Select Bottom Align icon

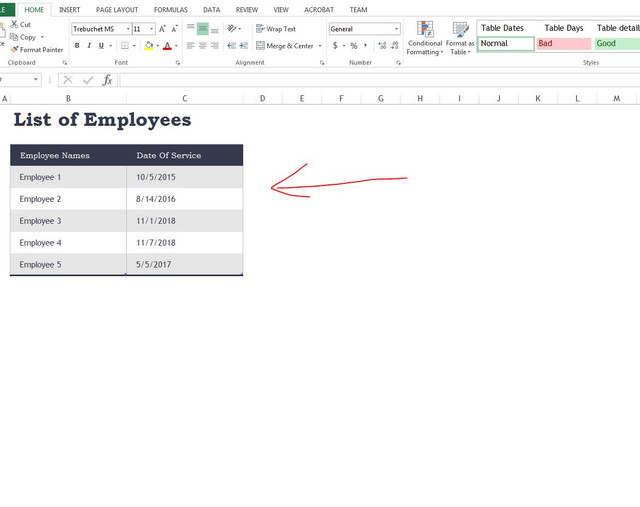tap(215, 29)
